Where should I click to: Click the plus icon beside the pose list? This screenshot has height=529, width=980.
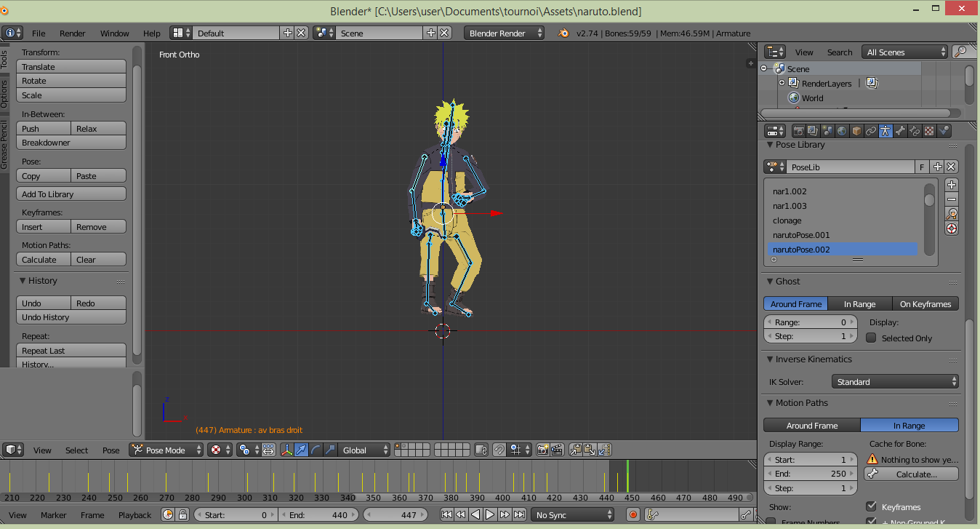[951, 185]
